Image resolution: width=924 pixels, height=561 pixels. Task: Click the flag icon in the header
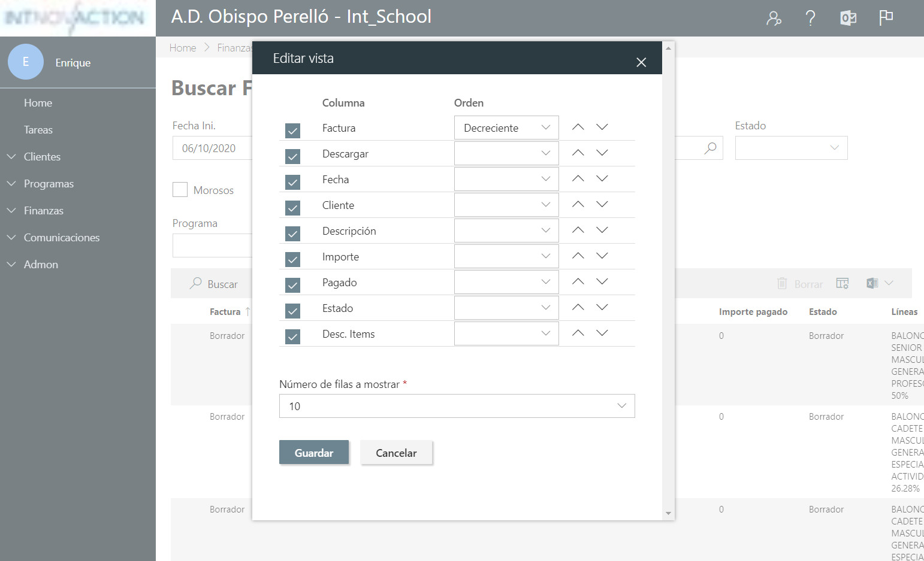pos(886,18)
